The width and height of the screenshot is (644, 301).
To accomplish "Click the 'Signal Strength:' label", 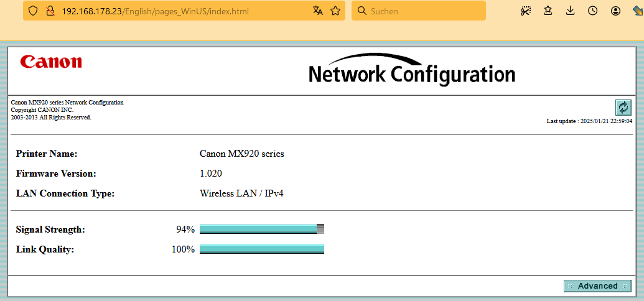I will [50, 229].
